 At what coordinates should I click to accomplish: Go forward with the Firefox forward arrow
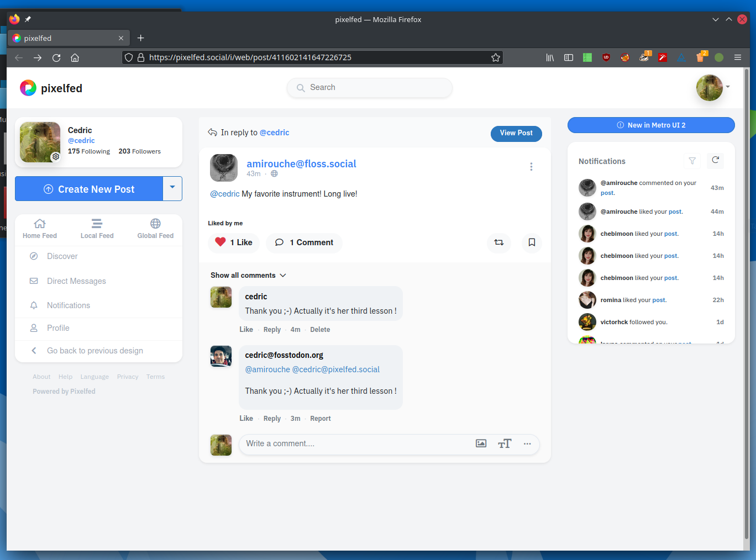tap(38, 57)
